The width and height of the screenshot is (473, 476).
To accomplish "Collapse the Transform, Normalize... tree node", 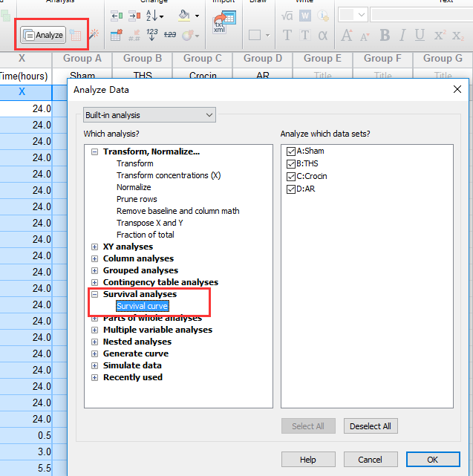I will coord(95,152).
